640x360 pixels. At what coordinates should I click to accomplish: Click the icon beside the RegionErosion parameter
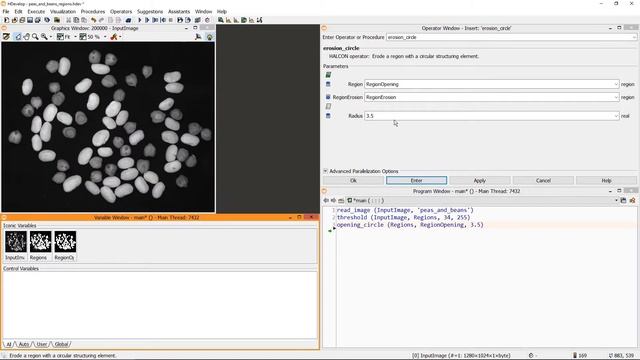pyautogui.click(x=328, y=97)
